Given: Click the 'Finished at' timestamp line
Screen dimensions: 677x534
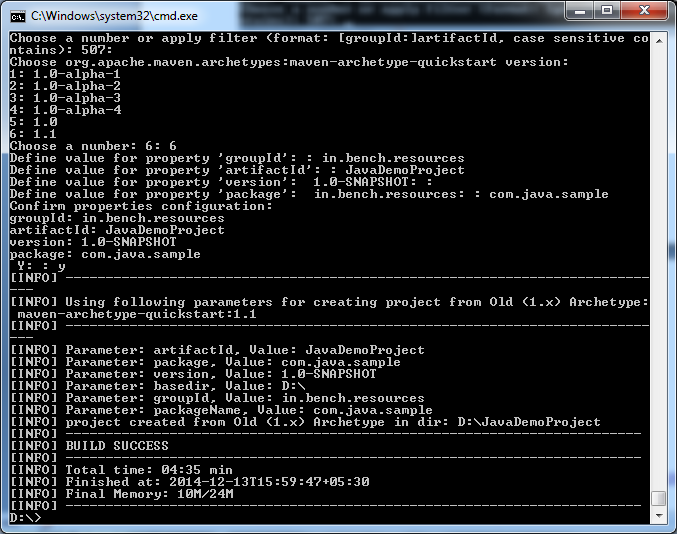Looking at the screenshot, I should pos(190,482).
